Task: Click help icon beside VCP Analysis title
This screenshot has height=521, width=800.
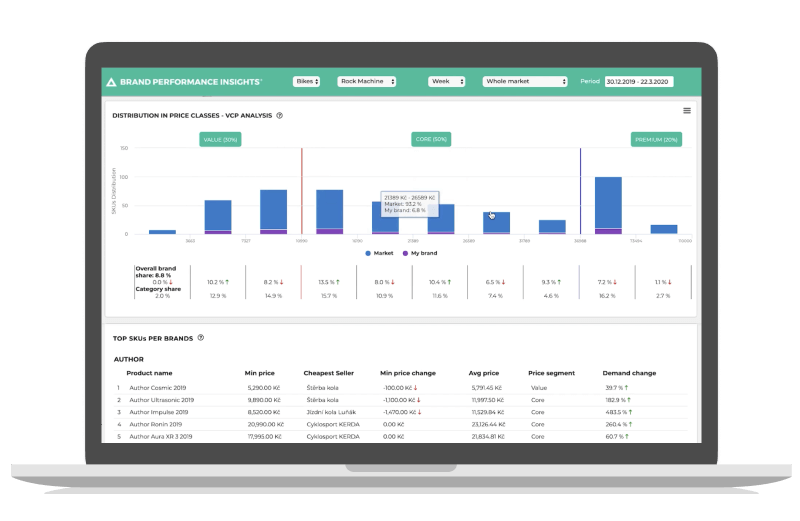Action: [x=279, y=115]
